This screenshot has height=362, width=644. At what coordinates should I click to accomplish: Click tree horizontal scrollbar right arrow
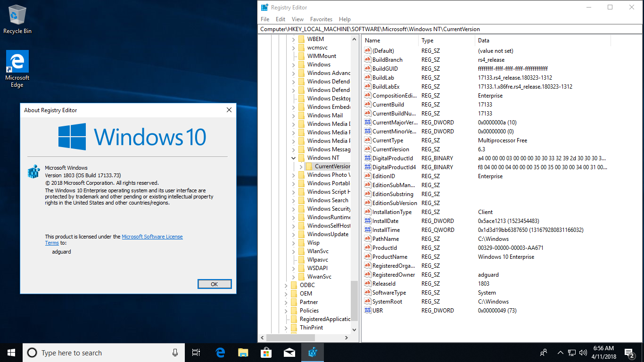coord(347,337)
